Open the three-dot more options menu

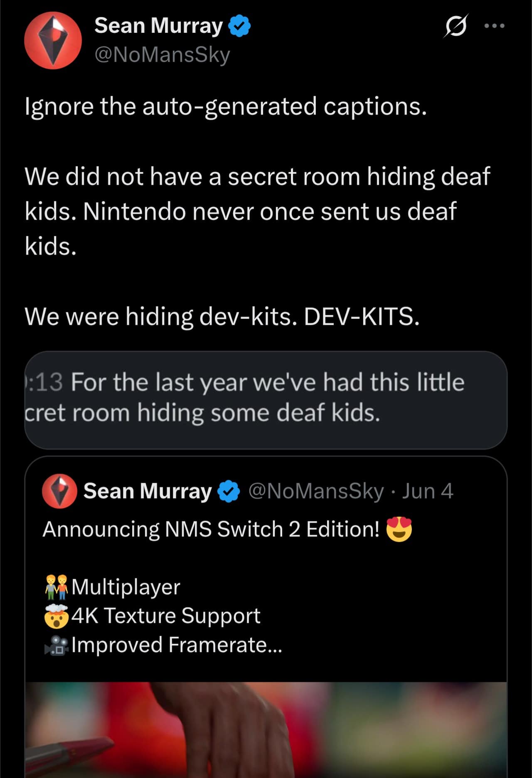(495, 26)
